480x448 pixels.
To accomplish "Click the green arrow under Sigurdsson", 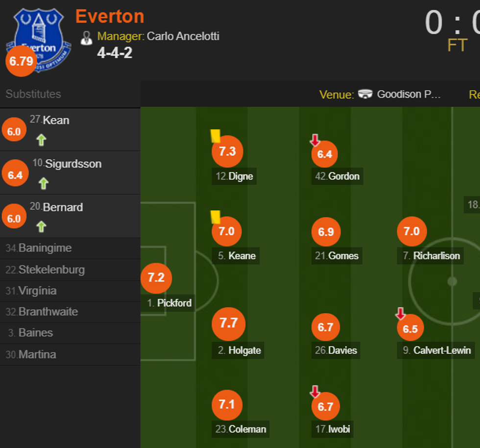I will click(x=43, y=183).
